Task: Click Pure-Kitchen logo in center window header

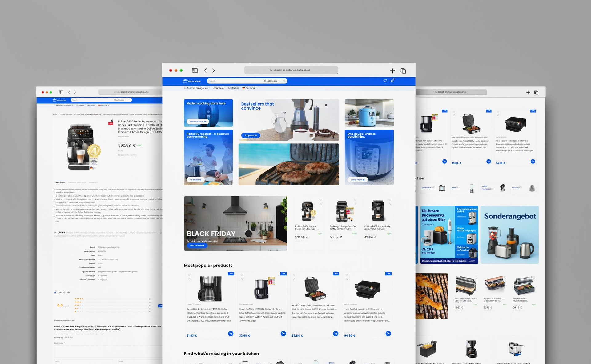Action: (x=192, y=81)
